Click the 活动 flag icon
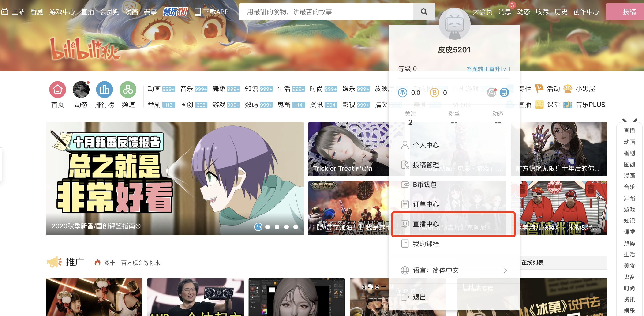This screenshot has width=644, height=316. (x=539, y=89)
